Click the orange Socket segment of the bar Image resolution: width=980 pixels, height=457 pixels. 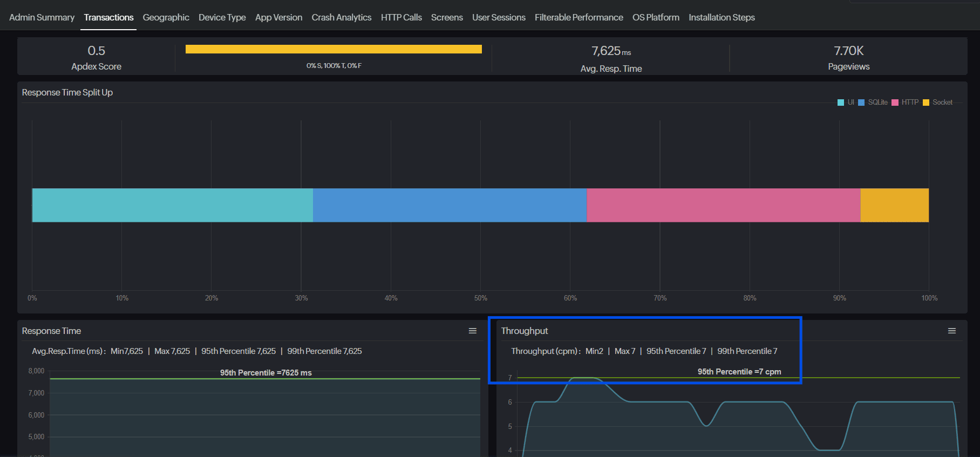coord(894,205)
